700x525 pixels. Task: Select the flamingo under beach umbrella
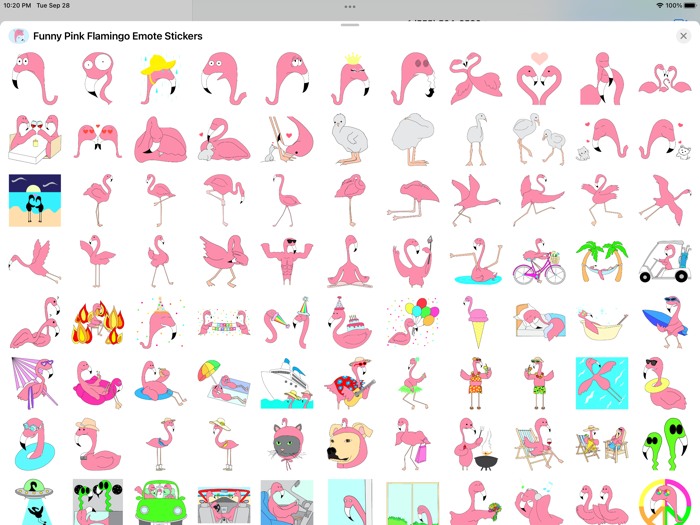(224, 383)
